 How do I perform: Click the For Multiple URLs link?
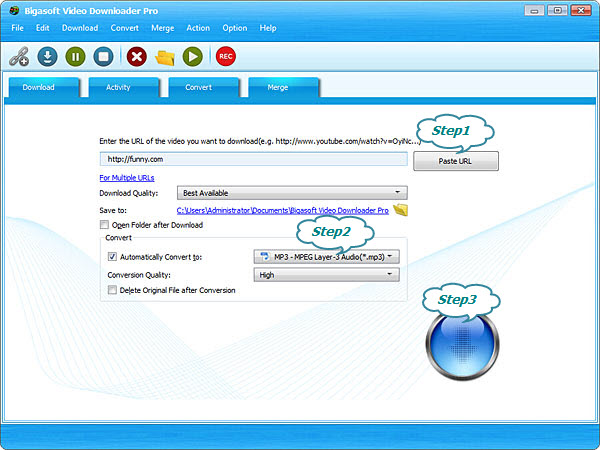(127, 178)
